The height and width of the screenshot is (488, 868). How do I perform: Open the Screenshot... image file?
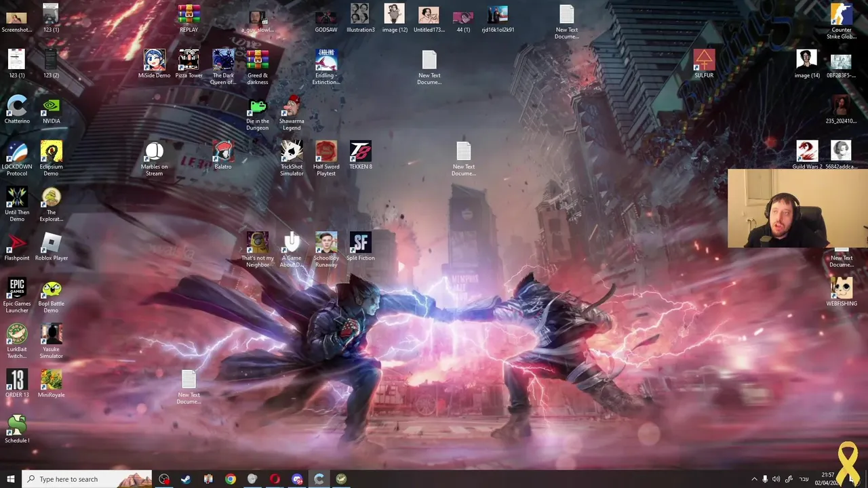pos(17,18)
